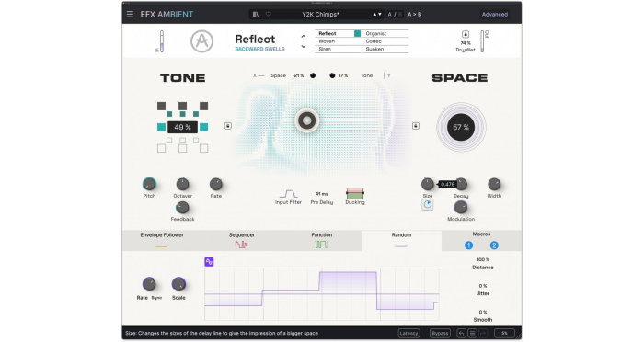This screenshot has width=644, height=342.
Task: Click the 41 ms Pre Delay value
Action: (322, 194)
